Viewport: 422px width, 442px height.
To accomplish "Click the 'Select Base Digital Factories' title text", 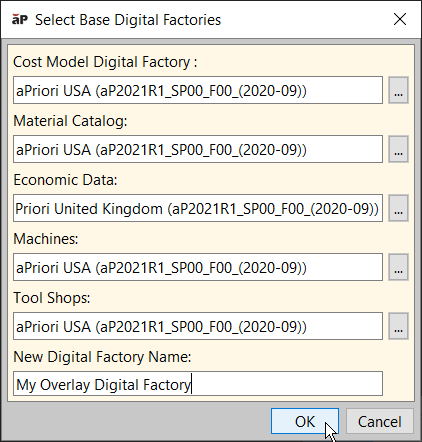I will click(x=128, y=20).
